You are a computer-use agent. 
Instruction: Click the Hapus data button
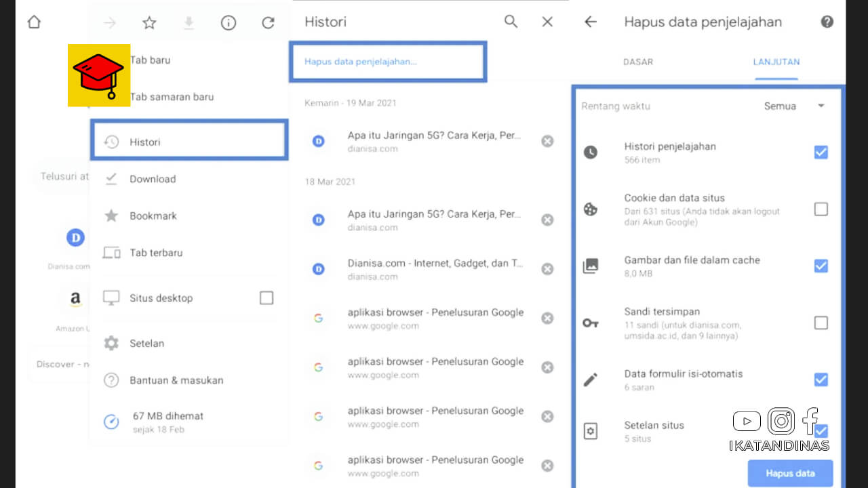pos(790,473)
